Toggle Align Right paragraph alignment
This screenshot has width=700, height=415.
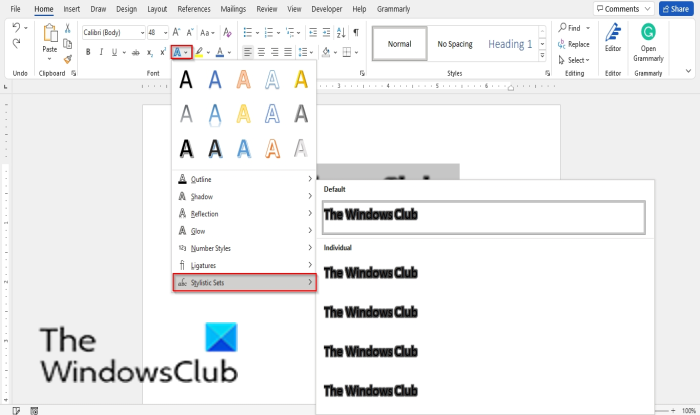point(275,52)
